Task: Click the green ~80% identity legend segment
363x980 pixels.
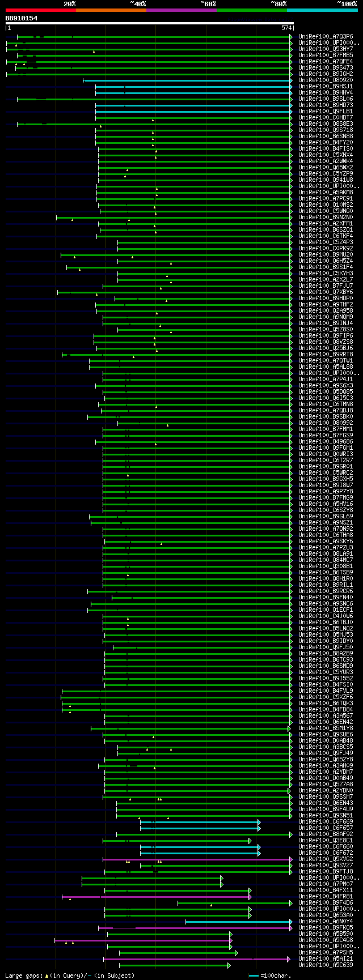Action: coord(251,10)
